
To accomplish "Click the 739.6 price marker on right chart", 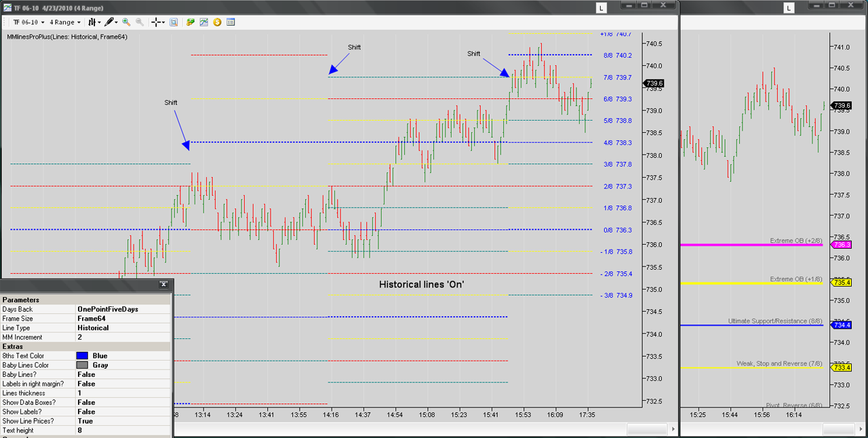I will pyautogui.click(x=842, y=106).
